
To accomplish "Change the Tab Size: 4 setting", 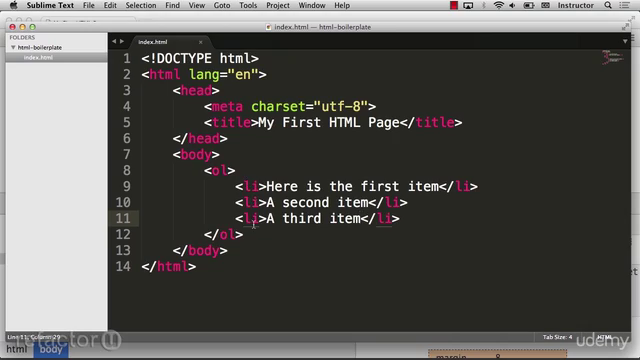I will point(558,337).
